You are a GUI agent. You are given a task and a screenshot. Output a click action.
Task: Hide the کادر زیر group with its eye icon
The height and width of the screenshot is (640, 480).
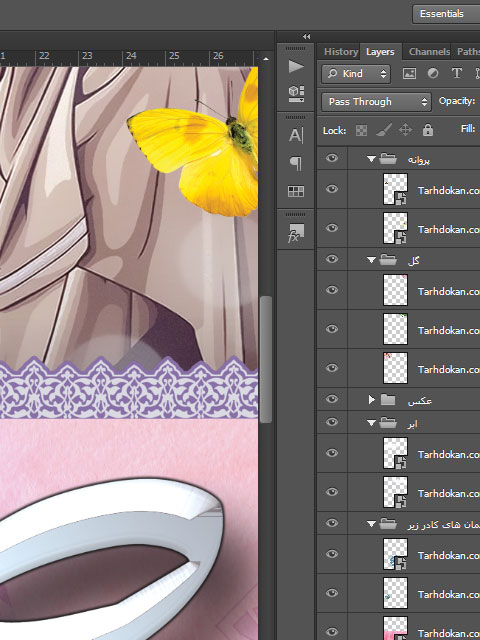click(x=332, y=523)
